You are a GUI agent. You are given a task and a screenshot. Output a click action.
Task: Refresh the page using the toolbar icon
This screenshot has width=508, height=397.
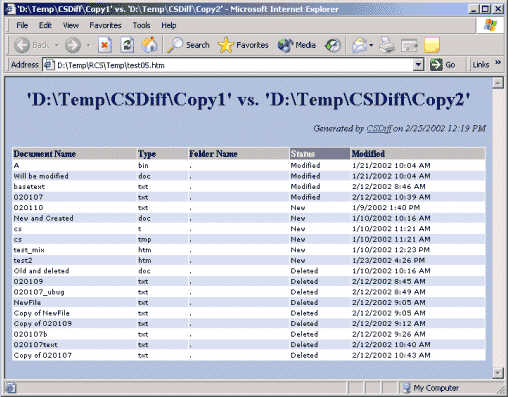point(127,45)
